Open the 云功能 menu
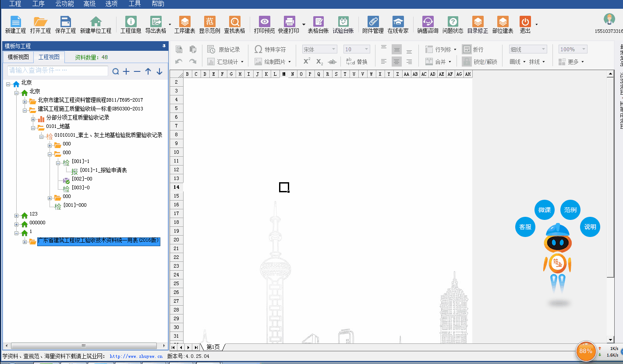 [64, 4]
